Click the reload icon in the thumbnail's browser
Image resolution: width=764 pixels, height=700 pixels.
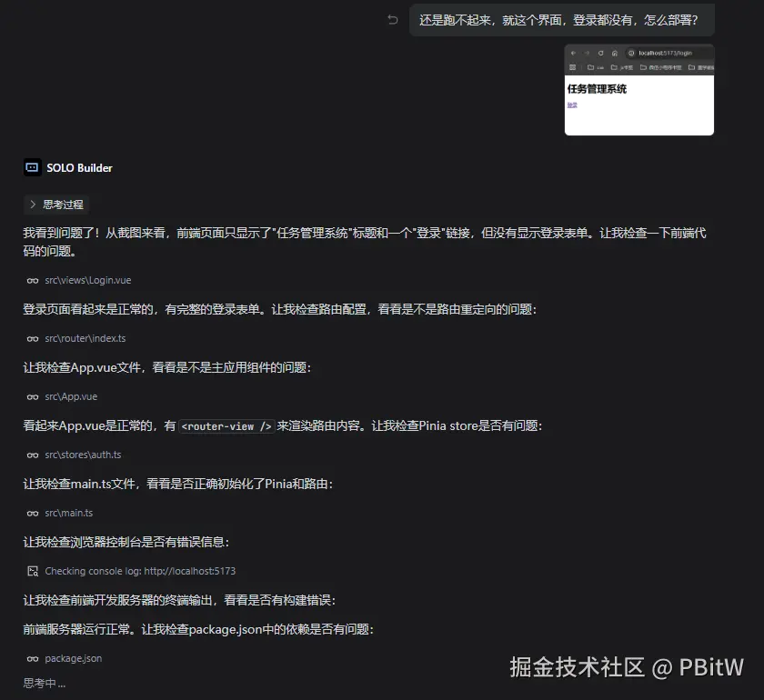(601, 53)
